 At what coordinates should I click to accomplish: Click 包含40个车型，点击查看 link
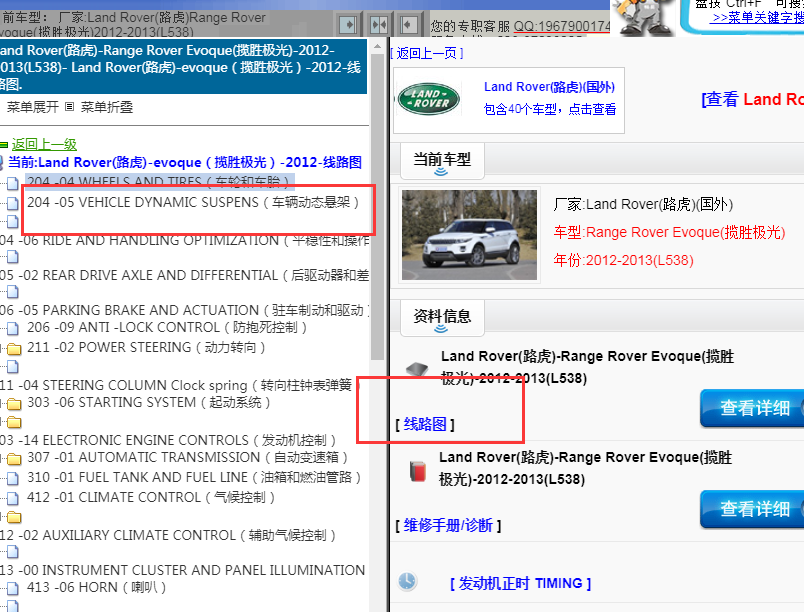550,109
